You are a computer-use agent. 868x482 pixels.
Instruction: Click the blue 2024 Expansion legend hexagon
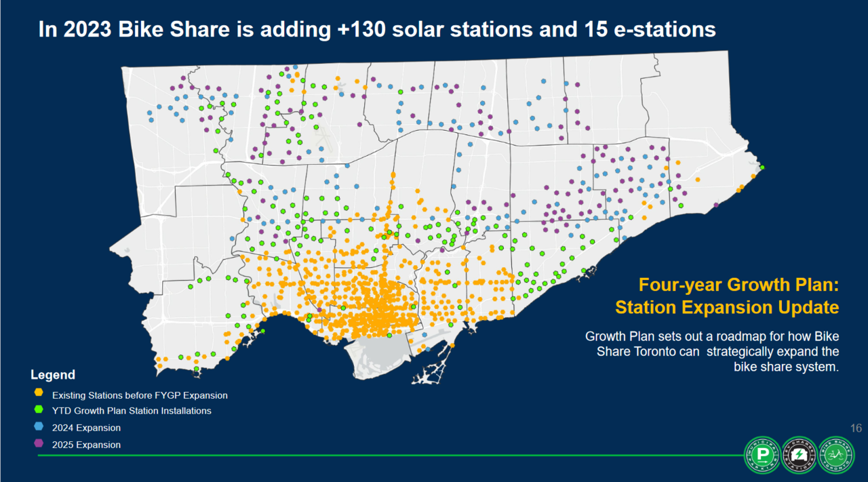click(39, 427)
